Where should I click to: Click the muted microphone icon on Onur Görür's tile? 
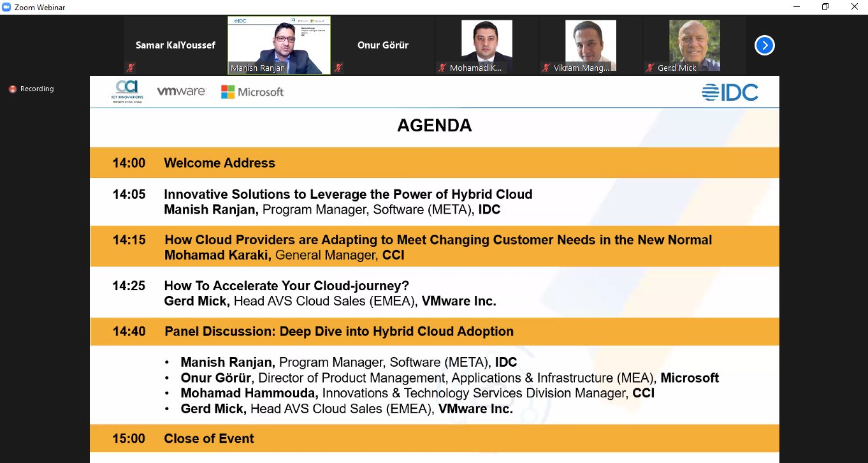pos(339,68)
